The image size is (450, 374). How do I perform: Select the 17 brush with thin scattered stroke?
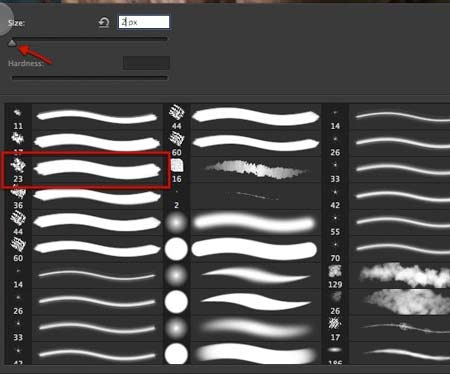coord(386,328)
